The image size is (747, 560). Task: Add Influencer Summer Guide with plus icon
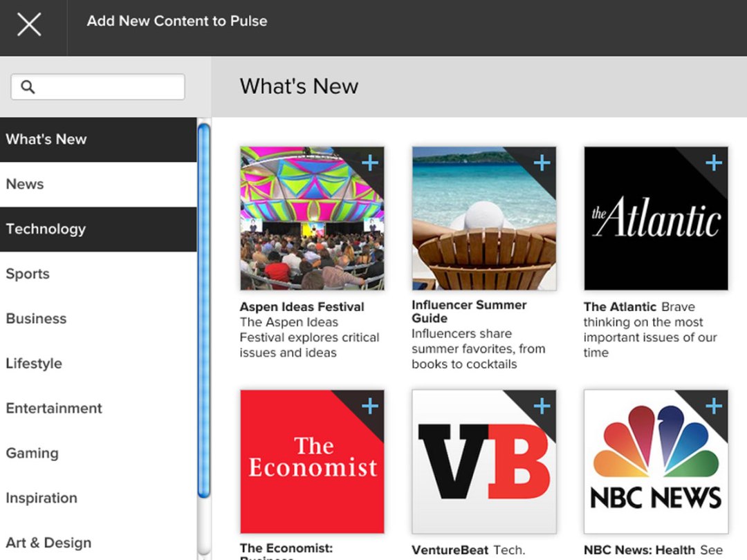tap(542, 163)
